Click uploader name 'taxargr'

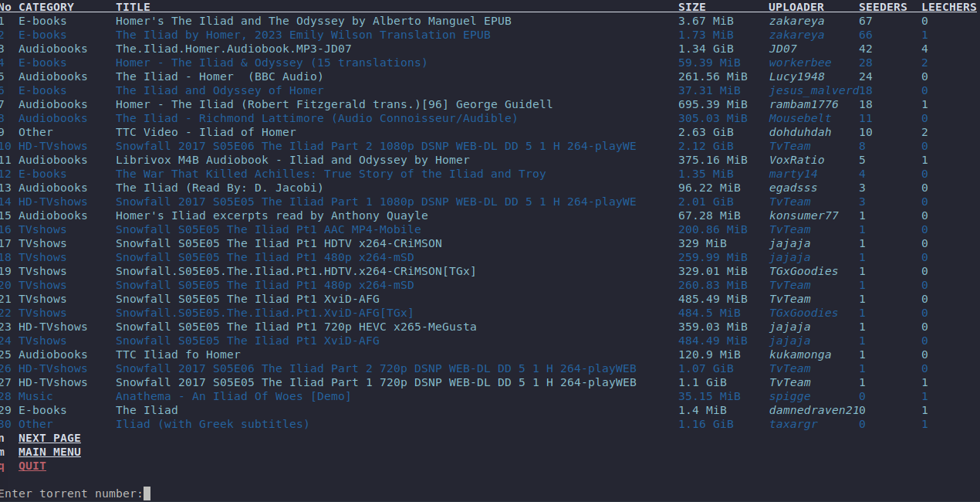(x=793, y=424)
